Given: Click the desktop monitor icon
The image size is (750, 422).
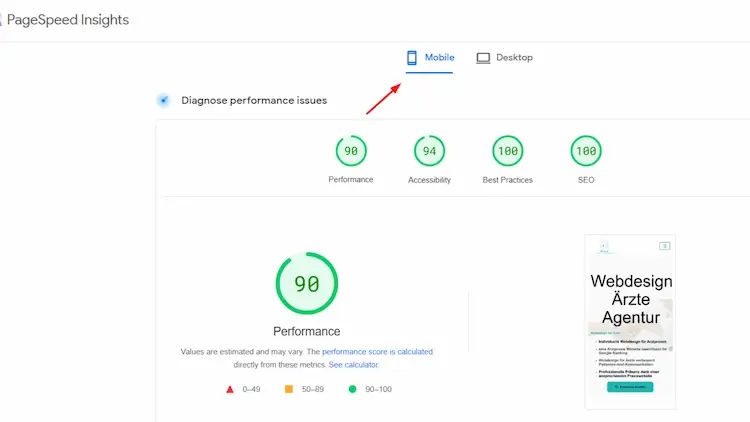Looking at the screenshot, I should (x=483, y=58).
